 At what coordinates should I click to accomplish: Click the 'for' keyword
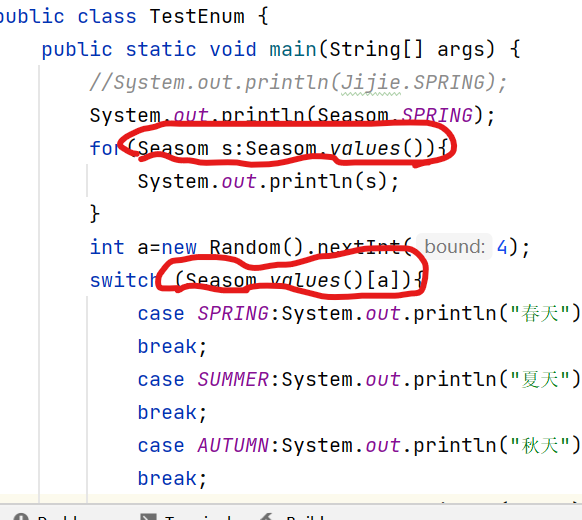(x=105, y=148)
